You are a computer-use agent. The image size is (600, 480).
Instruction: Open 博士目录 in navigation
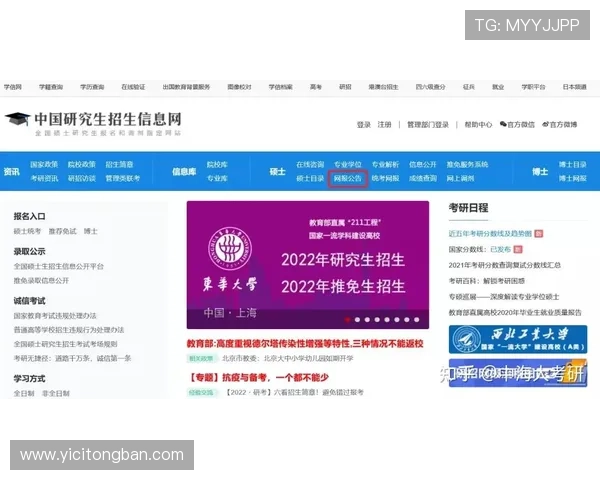[572, 164]
